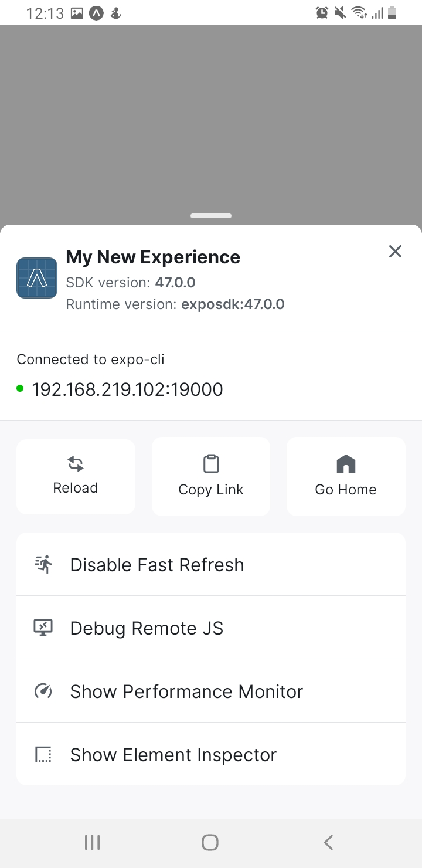Tap the bottom sheet drag handle
This screenshot has width=422, height=868.
point(211,216)
